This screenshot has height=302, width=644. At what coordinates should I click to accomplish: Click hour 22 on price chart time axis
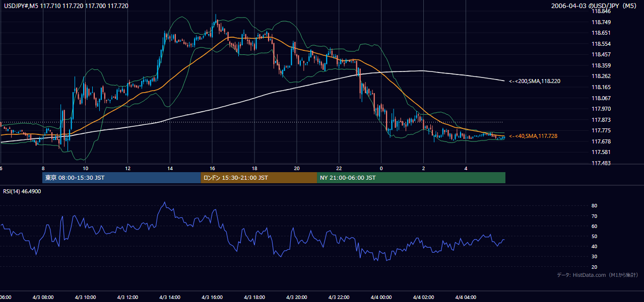click(339, 168)
